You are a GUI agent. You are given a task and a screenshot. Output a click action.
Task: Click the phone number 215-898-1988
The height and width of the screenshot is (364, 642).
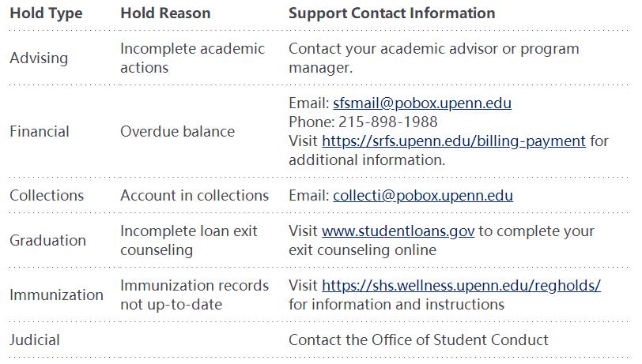pyautogui.click(x=388, y=122)
